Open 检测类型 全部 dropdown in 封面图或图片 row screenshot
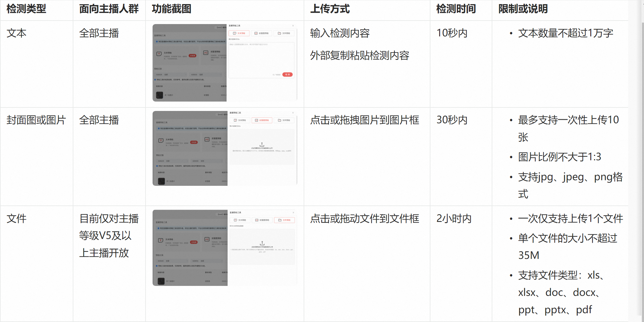The width and height of the screenshot is (644, 322). click(207, 161)
